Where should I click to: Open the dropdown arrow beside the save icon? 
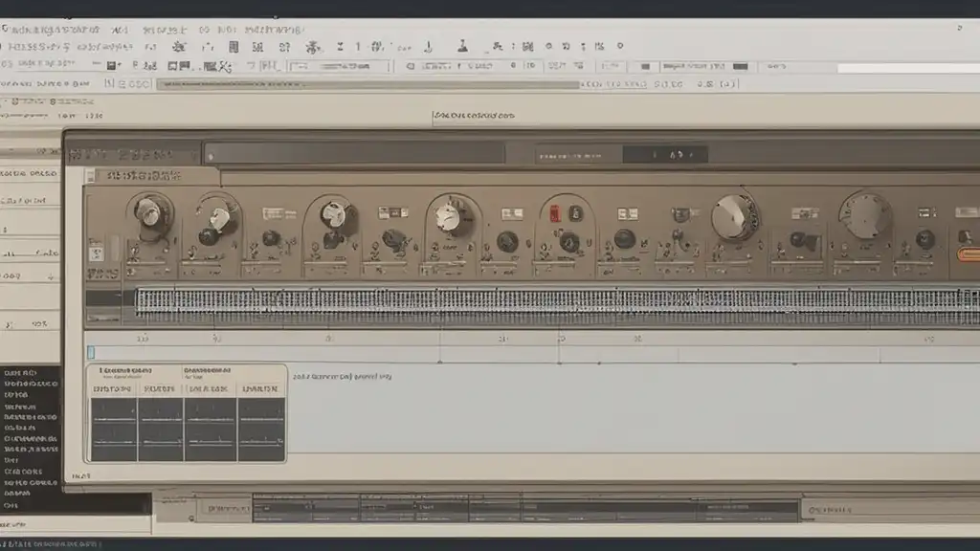click(119, 66)
